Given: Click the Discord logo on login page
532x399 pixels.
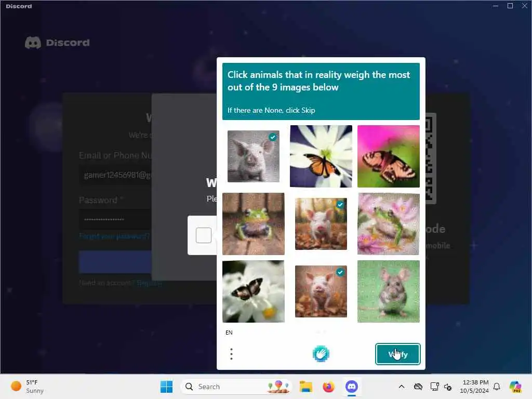Looking at the screenshot, I should click(x=57, y=43).
